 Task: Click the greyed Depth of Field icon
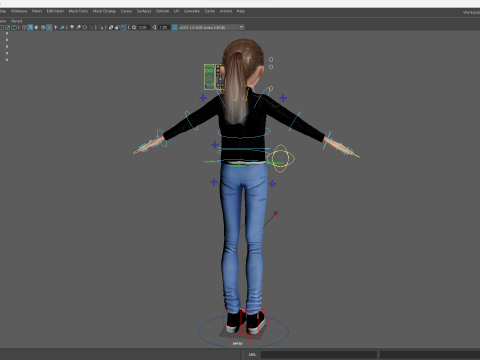91,27
